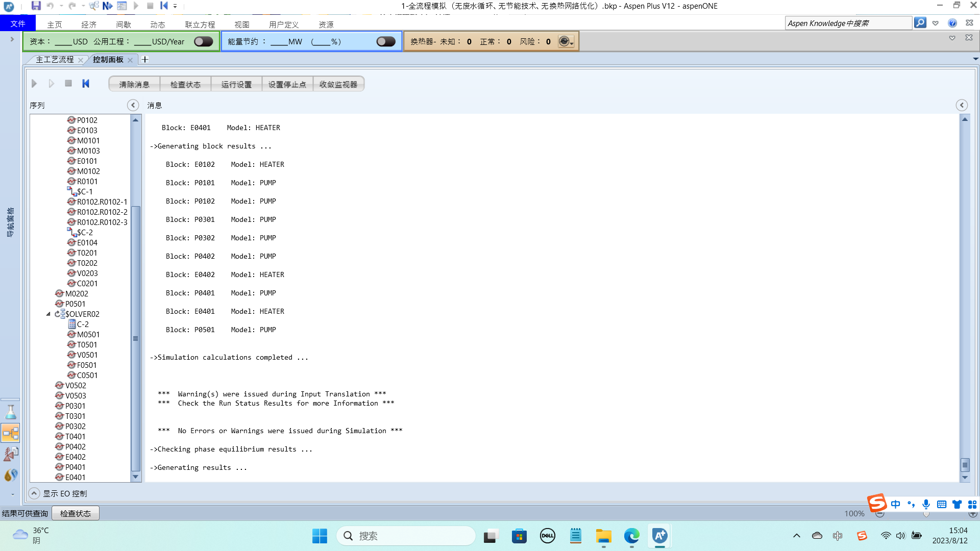
Task: Click the messages panel vertical scrollbar thumb
Action: click(x=965, y=465)
